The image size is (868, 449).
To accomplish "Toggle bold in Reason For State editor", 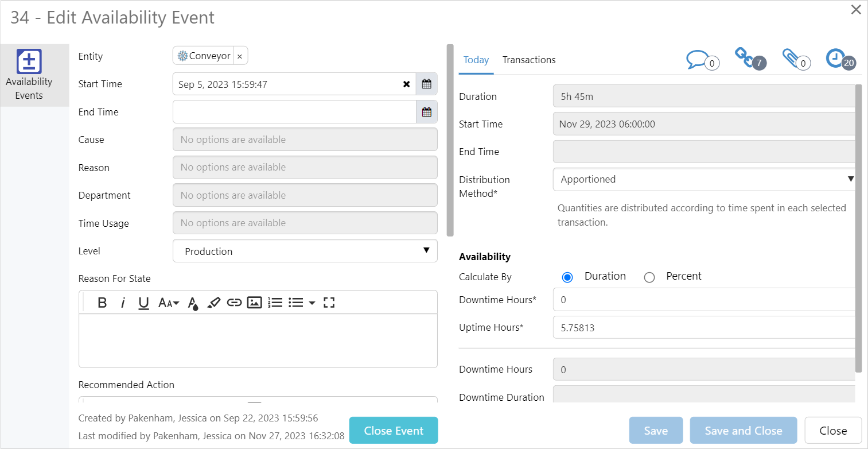I will [102, 303].
